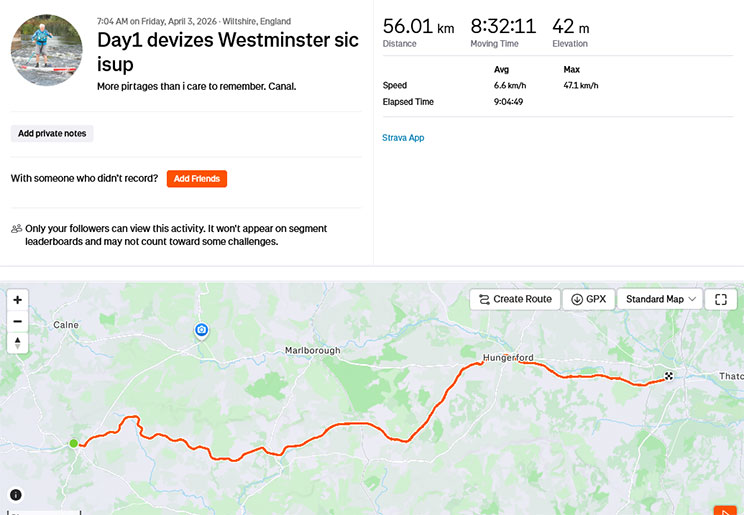Click the Create Route button
Viewport: 744px width, 515px height.
(x=515, y=299)
